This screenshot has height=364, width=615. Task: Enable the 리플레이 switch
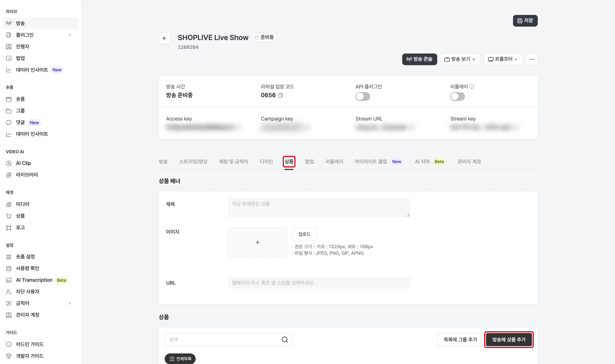tap(457, 96)
